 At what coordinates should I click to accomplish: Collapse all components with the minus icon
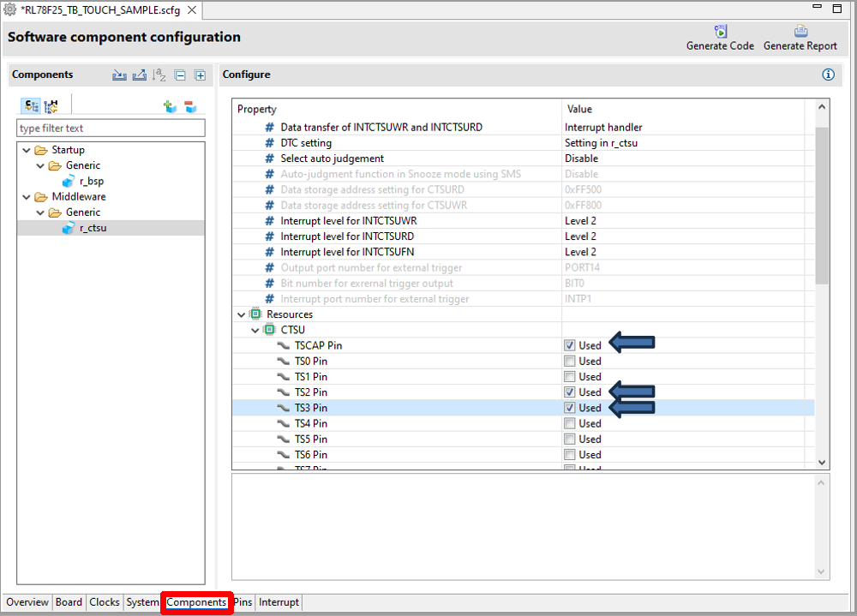pyautogui.click(x=180, y=75)
